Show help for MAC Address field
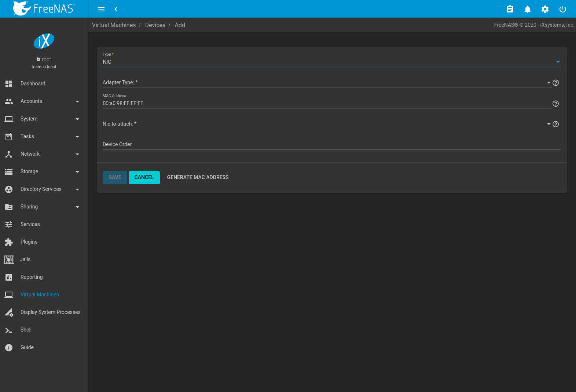Viewport: 576px width, 392px height. pos(555,104)
